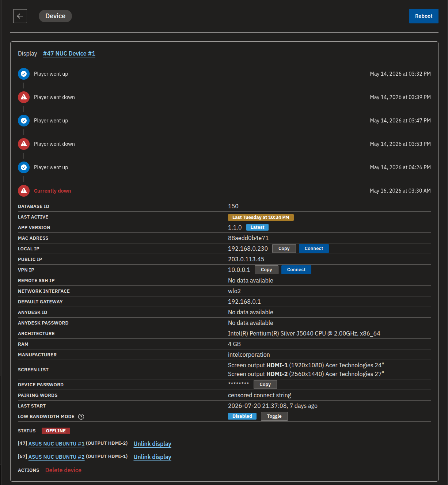Click the 'censored connect string' pairing words
The height and width of the screenshot is (485, 448).
point(259,395)
